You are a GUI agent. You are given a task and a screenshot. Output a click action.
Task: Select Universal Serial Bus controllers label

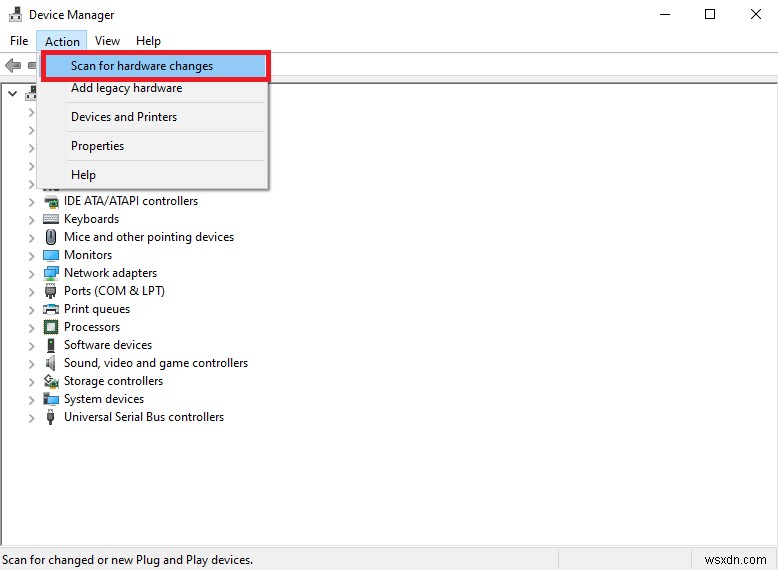[x=144, y=417]
